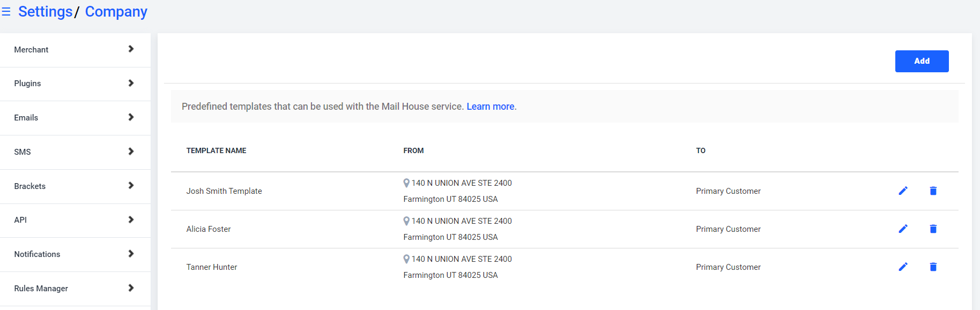This screenshot has width=980, height=310.
Task: Expand the Notifications section chevron
Action: coord(131,254)
